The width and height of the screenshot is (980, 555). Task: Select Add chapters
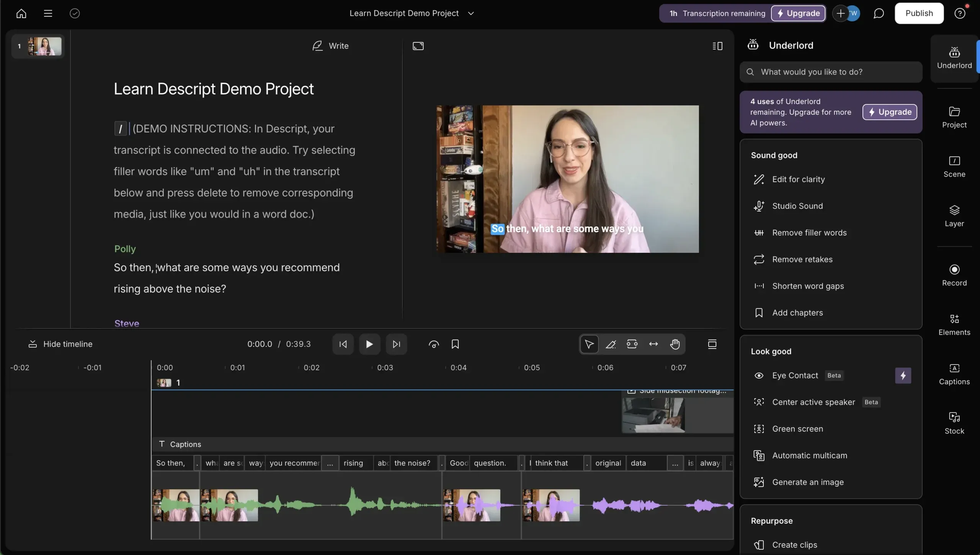831,313
